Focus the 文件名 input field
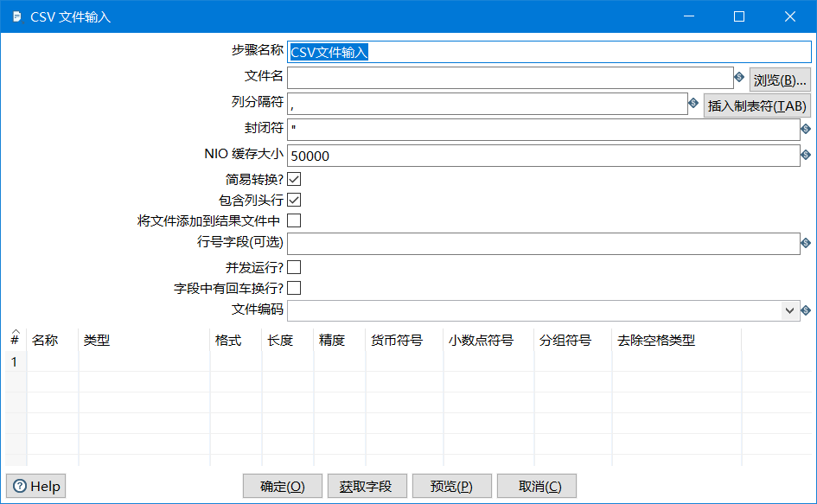 510,78
